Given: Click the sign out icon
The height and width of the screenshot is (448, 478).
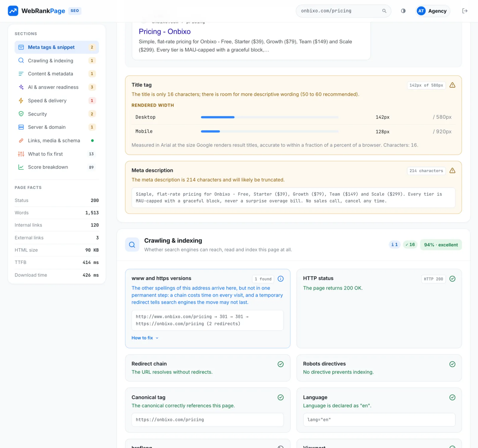Looking at the screenshot, I should tap(465, 11).
